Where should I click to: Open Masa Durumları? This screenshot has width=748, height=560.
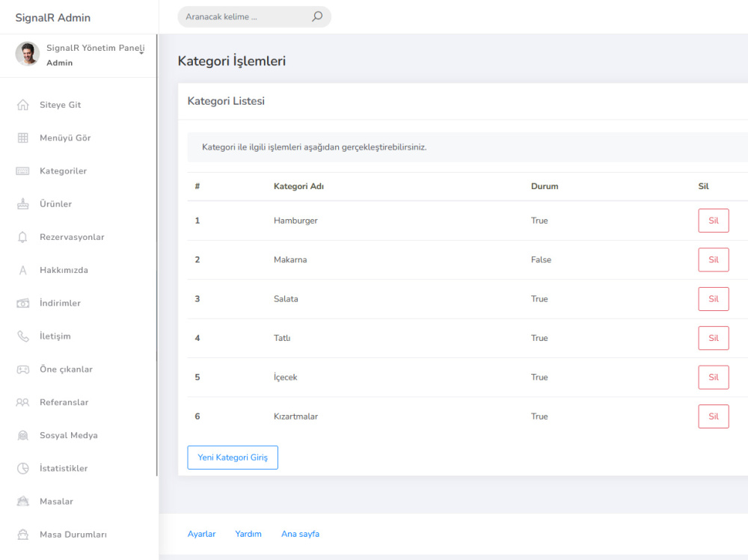[x=73, y=535]
